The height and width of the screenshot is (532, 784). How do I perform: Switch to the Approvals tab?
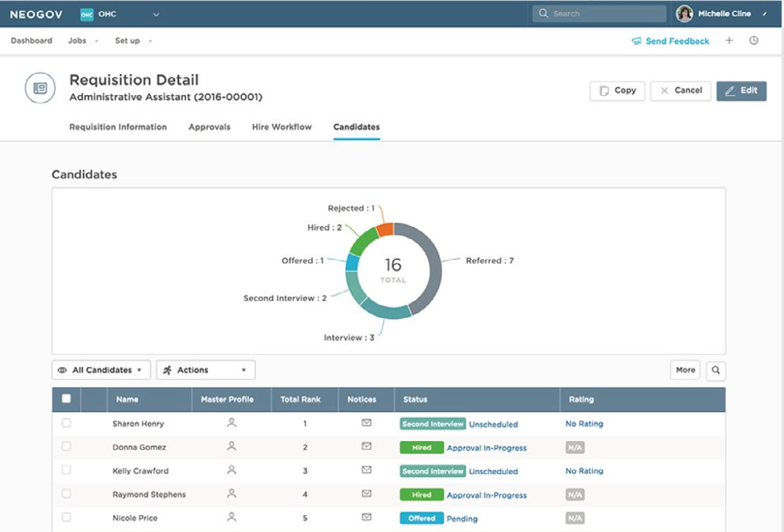pos(209,127)
